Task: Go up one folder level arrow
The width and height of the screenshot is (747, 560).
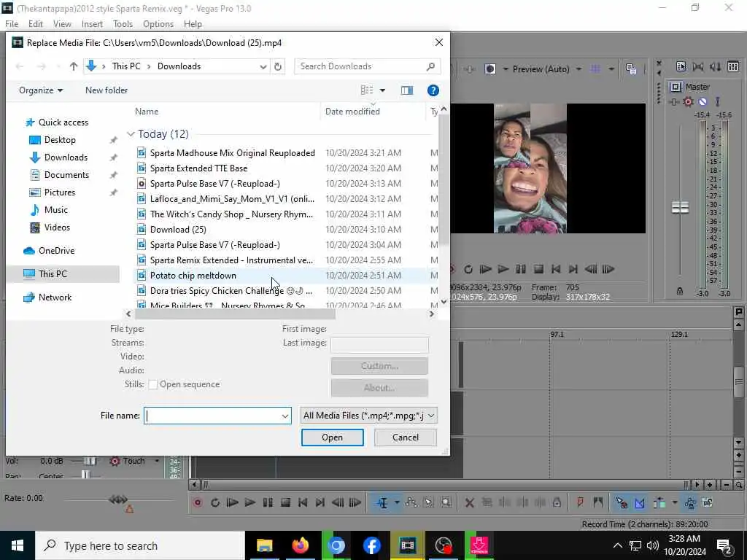Action: coord(74,66)
